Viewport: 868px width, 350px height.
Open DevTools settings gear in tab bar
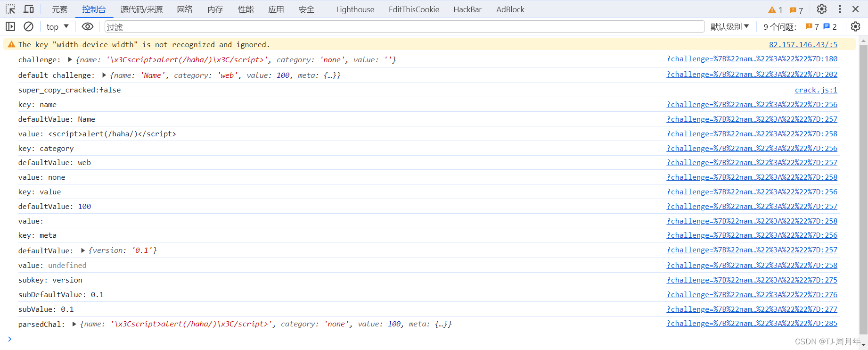(822, 9)
